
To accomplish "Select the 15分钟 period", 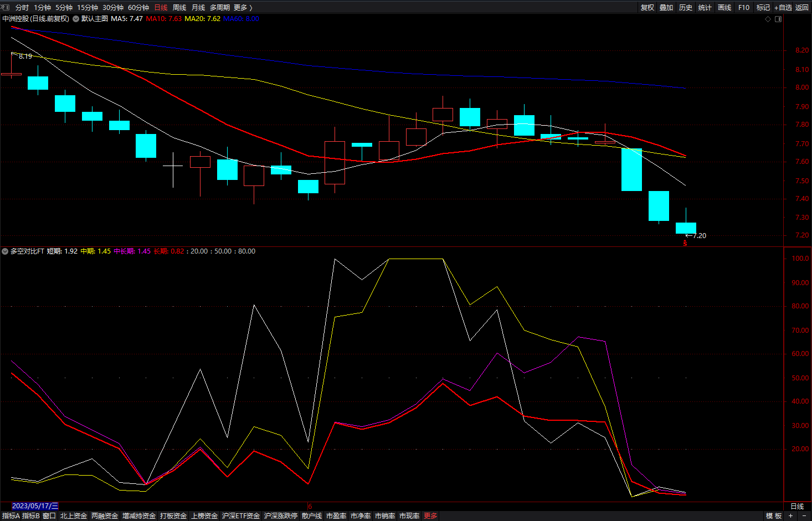I will [x=88, y=8].
